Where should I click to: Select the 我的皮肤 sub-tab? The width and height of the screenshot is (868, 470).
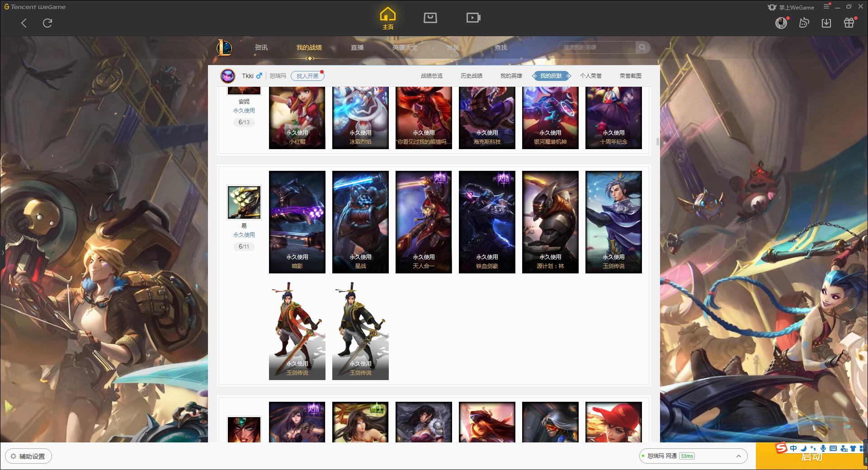pyautogui.click(x=551, y=76)
